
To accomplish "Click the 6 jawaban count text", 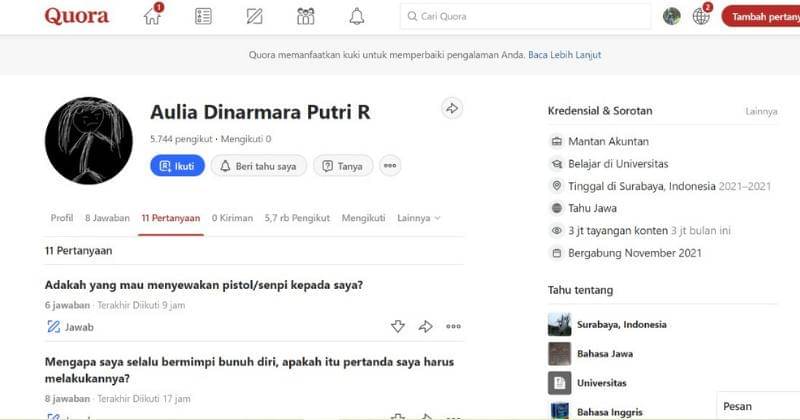I will pyautogui.click(x=67, y=305).
